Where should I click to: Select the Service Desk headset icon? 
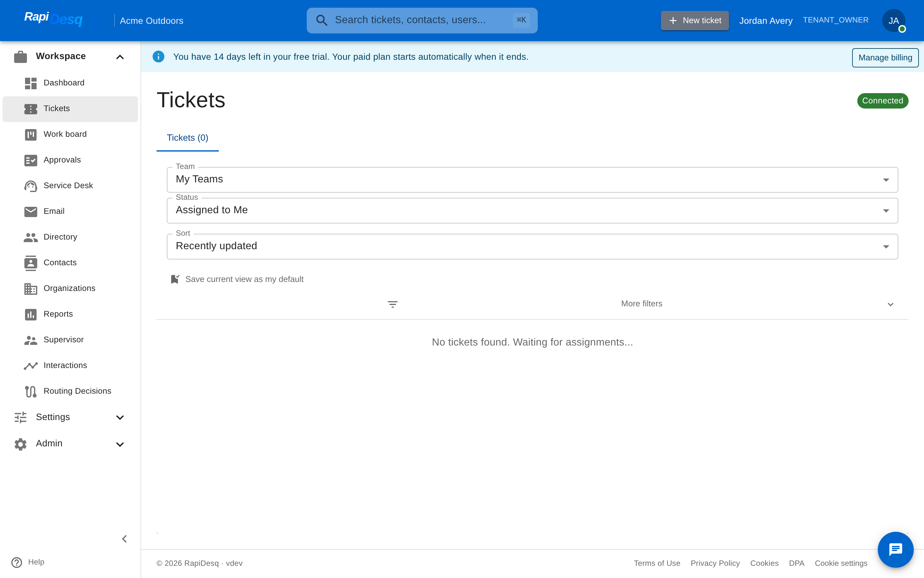30,186
